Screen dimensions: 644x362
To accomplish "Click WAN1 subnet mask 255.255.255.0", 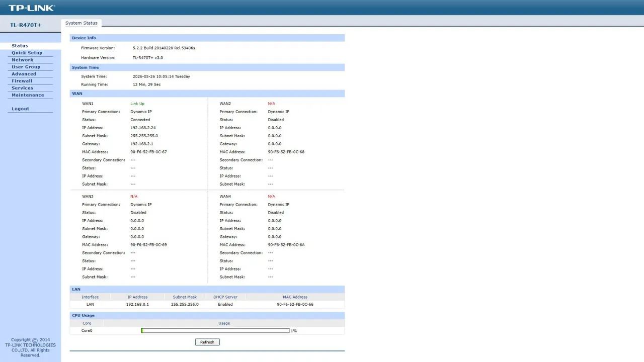I will tap(144, 136).
